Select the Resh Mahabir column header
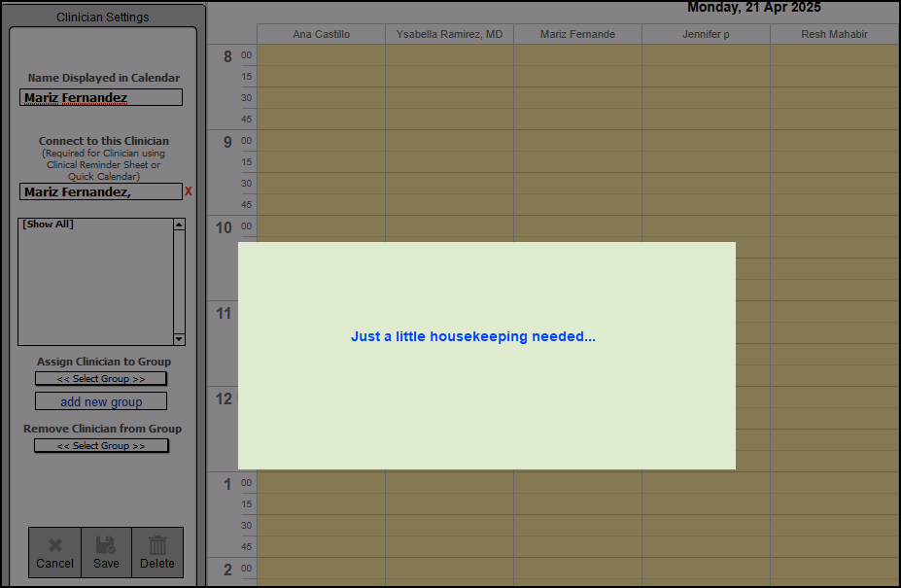This screenshot has width=901, height=588. (x=834, y=34)
